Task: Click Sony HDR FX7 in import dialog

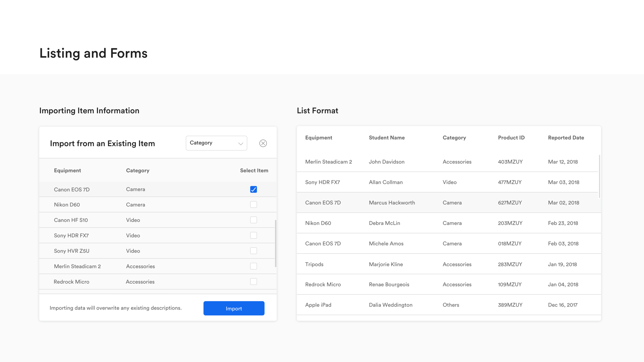Action: click(71, 235)
